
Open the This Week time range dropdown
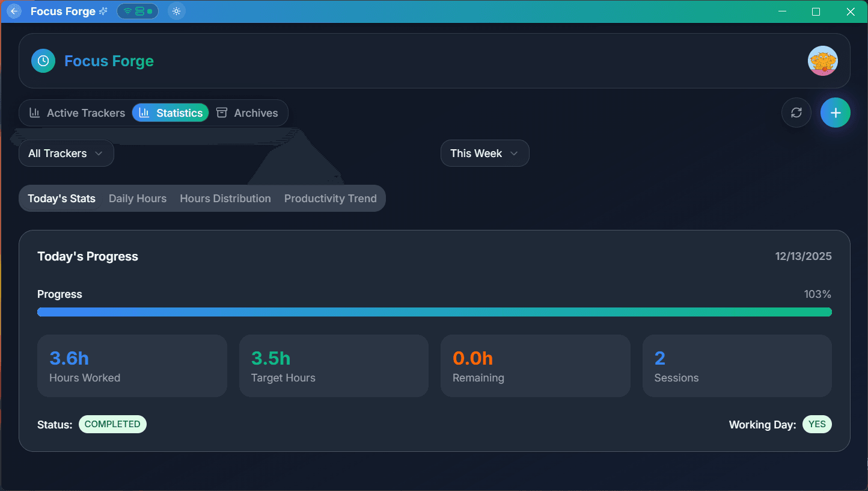coord(484,153)
